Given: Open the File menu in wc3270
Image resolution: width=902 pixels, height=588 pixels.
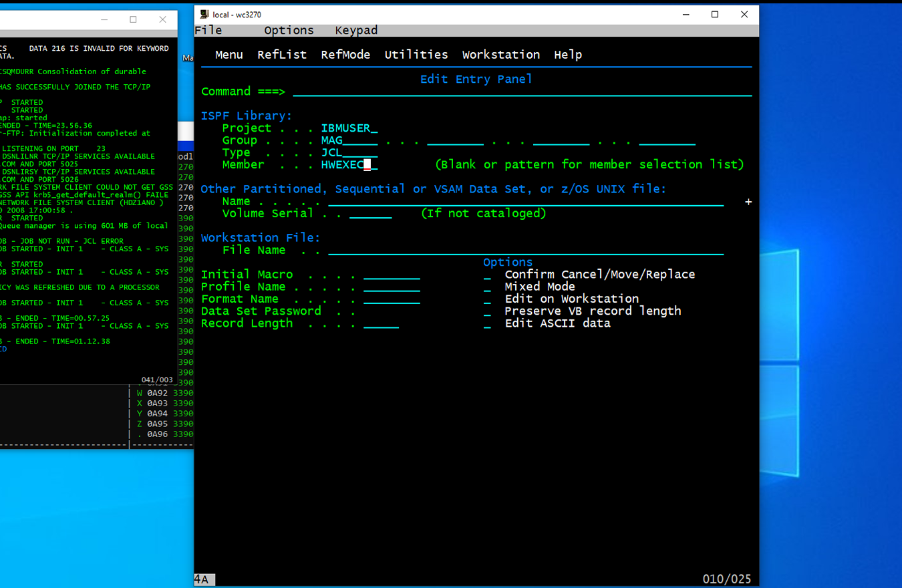Looking at the screenshot, I should pyautogui.click(x=208, y=30).
